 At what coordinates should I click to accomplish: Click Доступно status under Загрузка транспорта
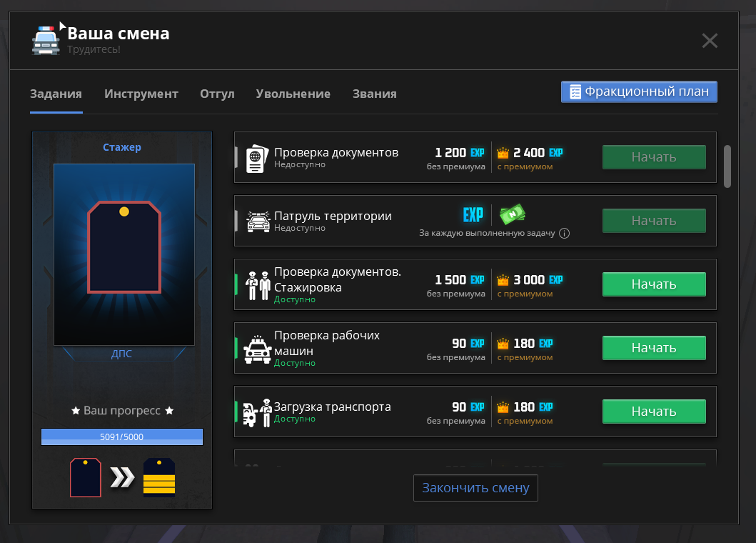295,419
